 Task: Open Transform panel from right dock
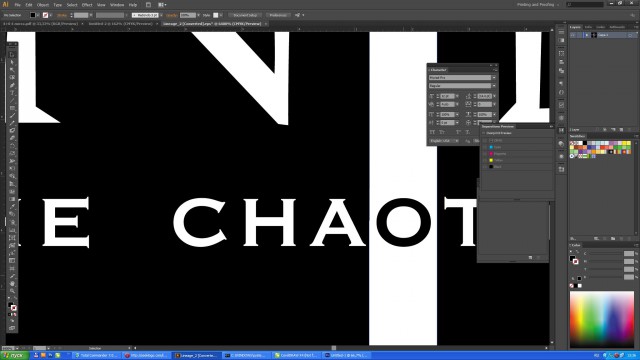(562, 53)
